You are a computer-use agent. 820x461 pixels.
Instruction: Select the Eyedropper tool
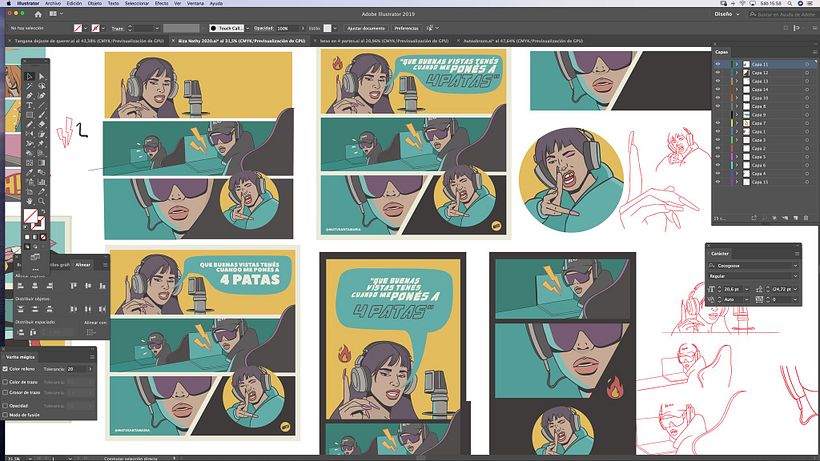[x=29, y=172]
